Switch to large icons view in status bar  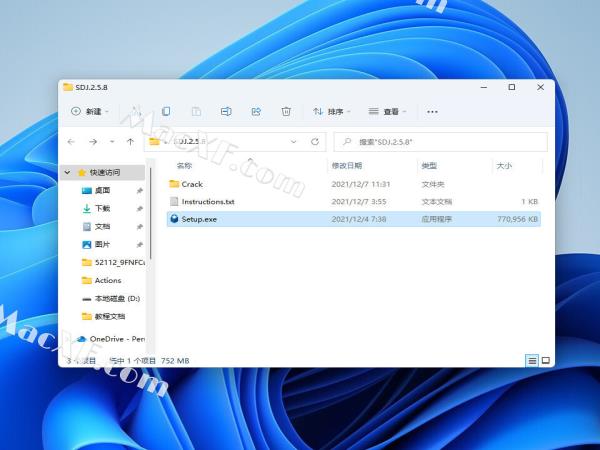tap(546, 360)
